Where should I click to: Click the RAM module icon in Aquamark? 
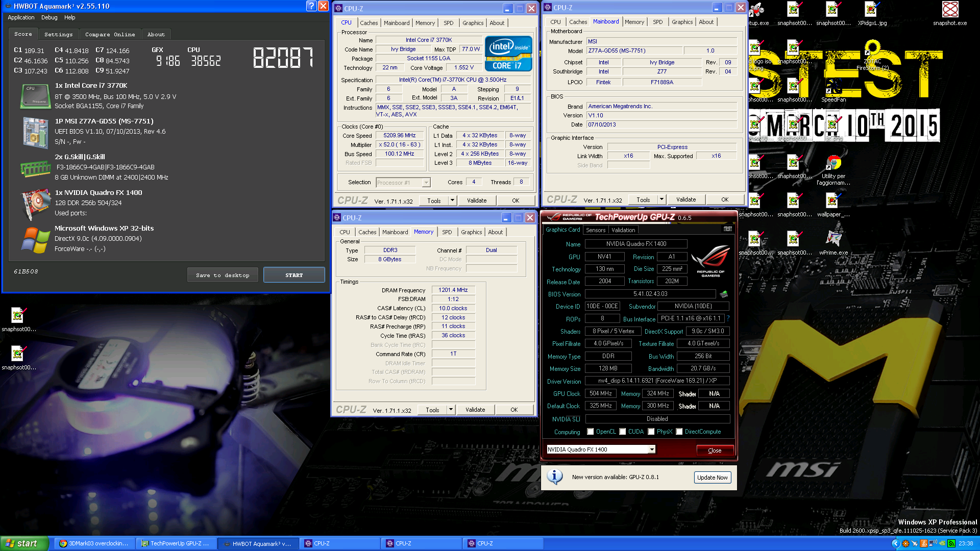(x=35, y=168)
